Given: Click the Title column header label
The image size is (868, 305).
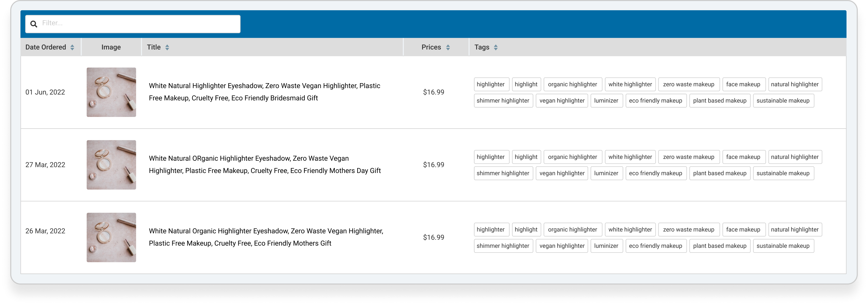Looking at the screenshot, I should click(154, 47).
